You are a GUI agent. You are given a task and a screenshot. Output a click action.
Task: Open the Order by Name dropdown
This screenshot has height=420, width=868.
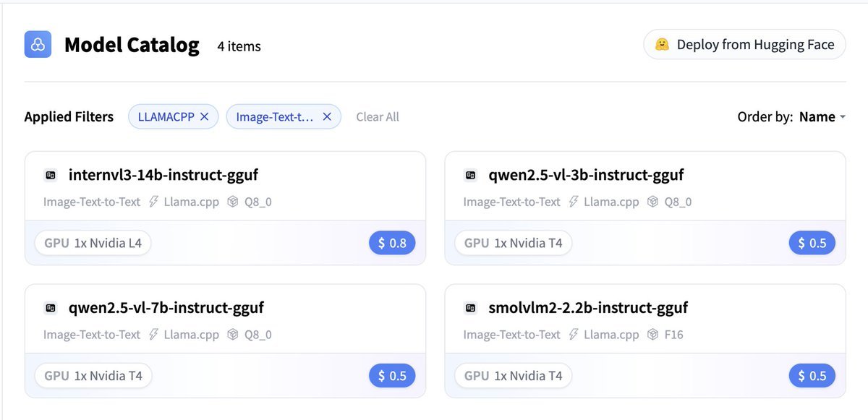[x=817, y=116]
